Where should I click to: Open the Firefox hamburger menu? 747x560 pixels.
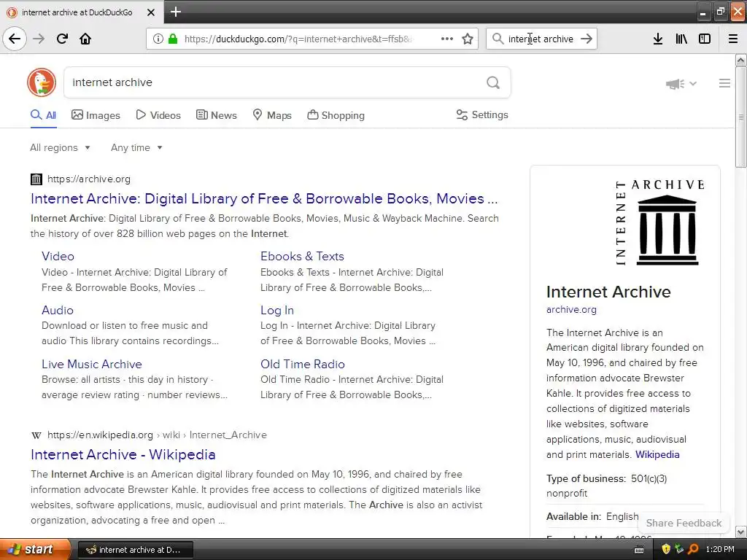(733, 39)
